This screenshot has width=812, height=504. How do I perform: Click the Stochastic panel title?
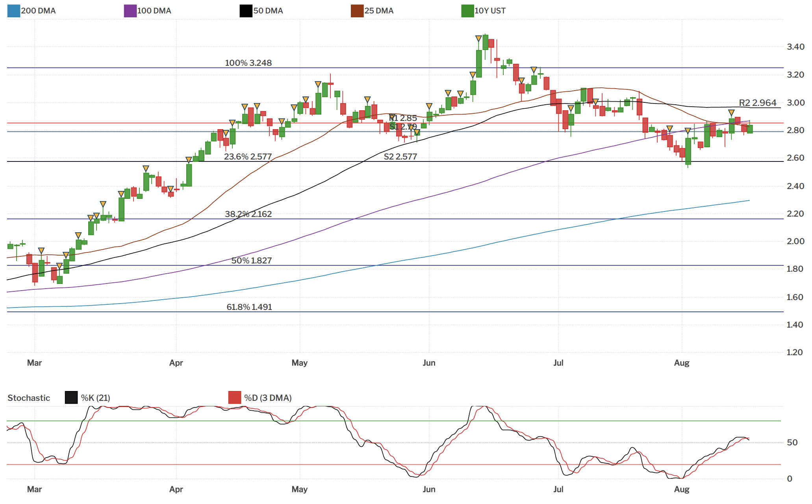(29, 398)
